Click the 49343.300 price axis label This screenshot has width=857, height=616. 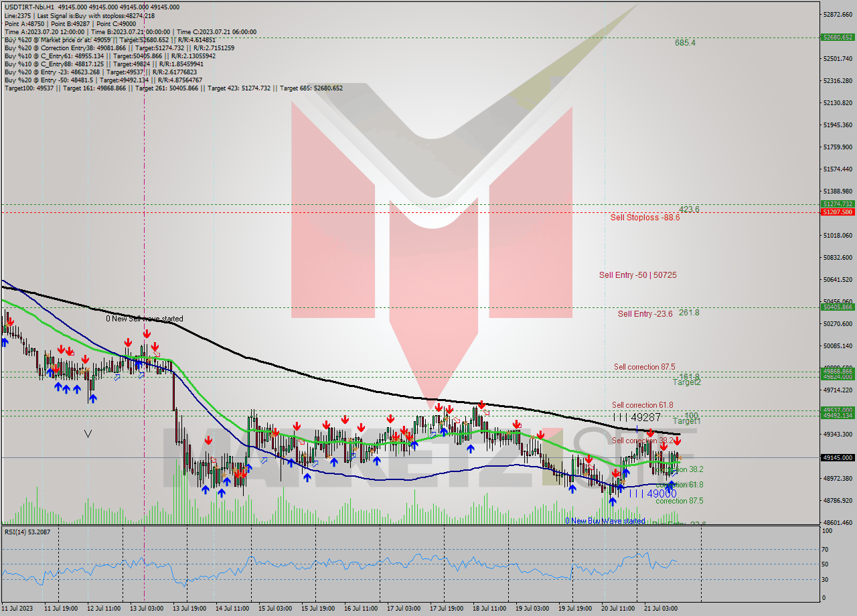838,434
